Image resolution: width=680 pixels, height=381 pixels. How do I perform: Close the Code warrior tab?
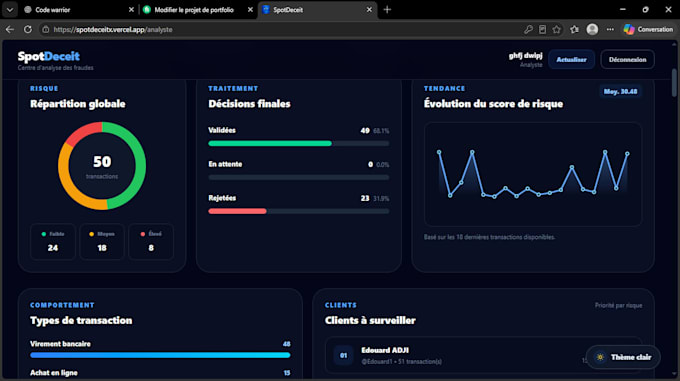coord(131,10)
